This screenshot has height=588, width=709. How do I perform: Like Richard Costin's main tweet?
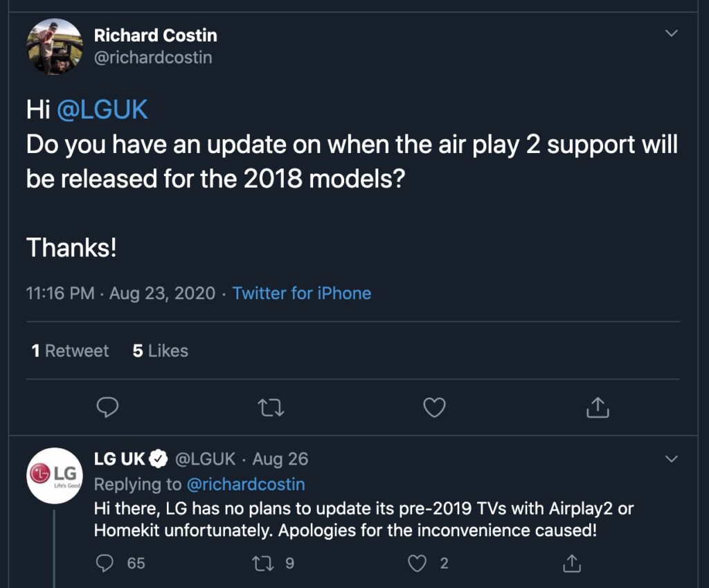click(434, 408)
